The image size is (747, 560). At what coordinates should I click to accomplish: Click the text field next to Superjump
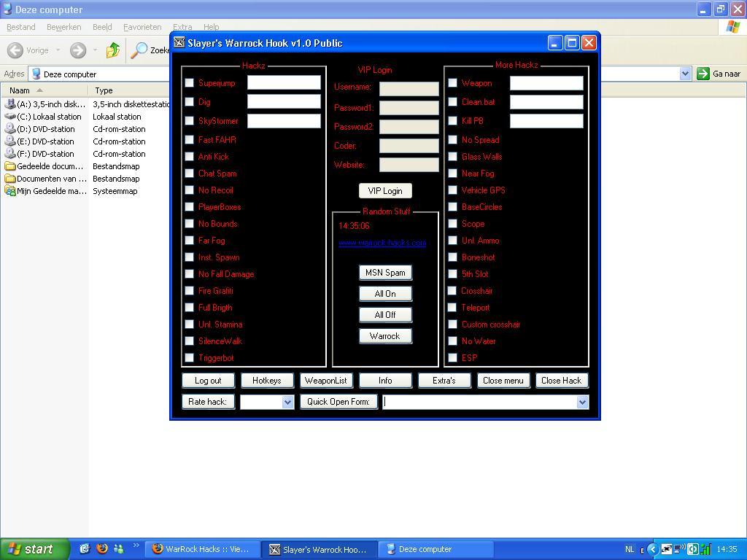[284, 82]
